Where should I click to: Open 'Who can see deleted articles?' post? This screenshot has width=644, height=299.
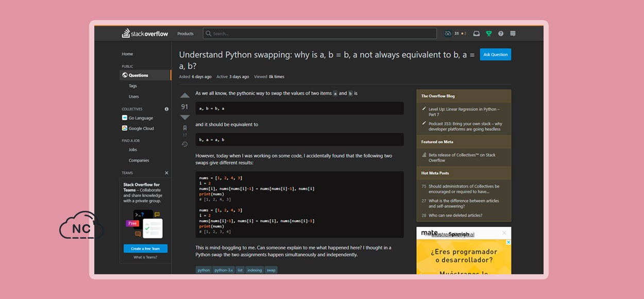click(x=455, y=215)
